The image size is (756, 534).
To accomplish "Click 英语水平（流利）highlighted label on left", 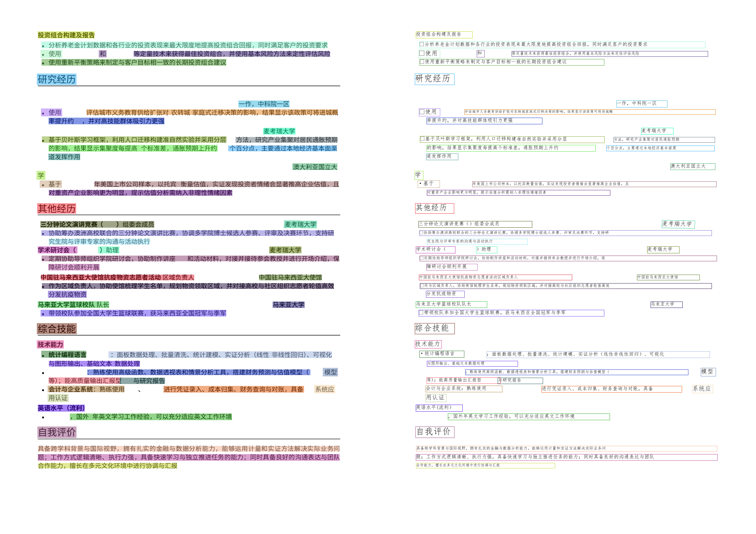I will pos(61,408).
